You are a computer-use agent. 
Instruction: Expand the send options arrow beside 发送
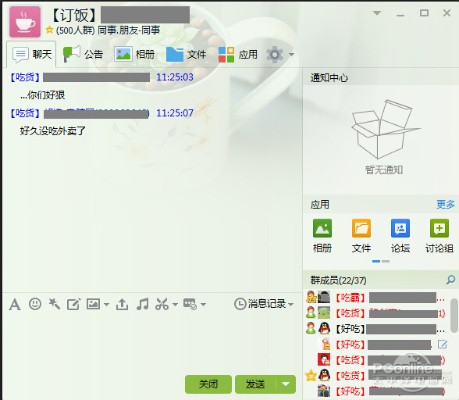click(x=286, y=384)
